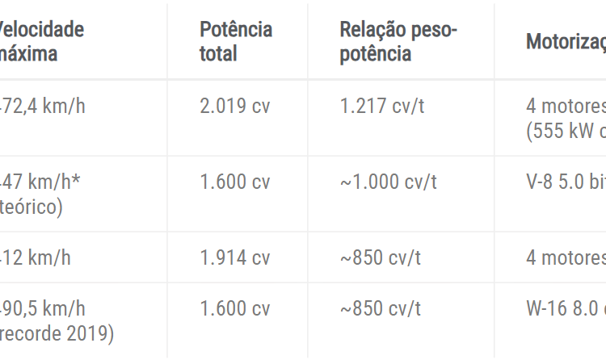Select the V-8 5.0 engine cell
This screenshot has height=364, width=606.
(x=564, y=182)
